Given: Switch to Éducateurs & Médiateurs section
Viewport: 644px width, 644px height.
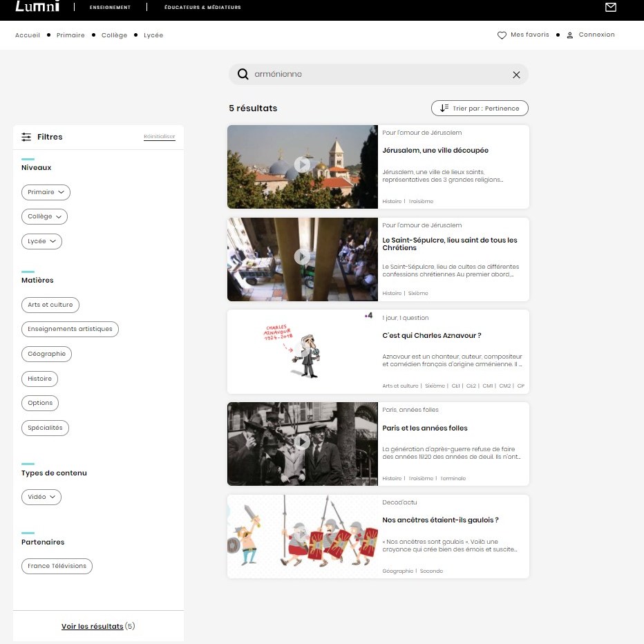Looking at the screenshot, I should pyautogui.click(x=202, y=8).
